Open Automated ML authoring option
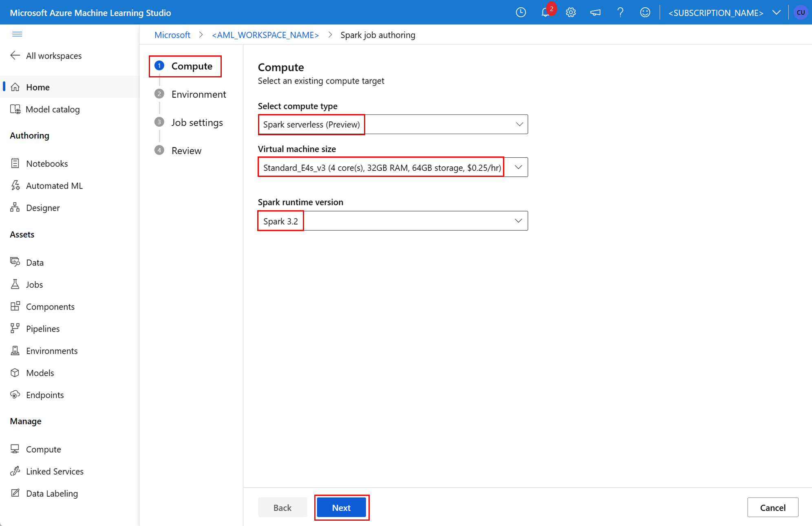Screen dimensions: 812x526 tap(55, 185)
